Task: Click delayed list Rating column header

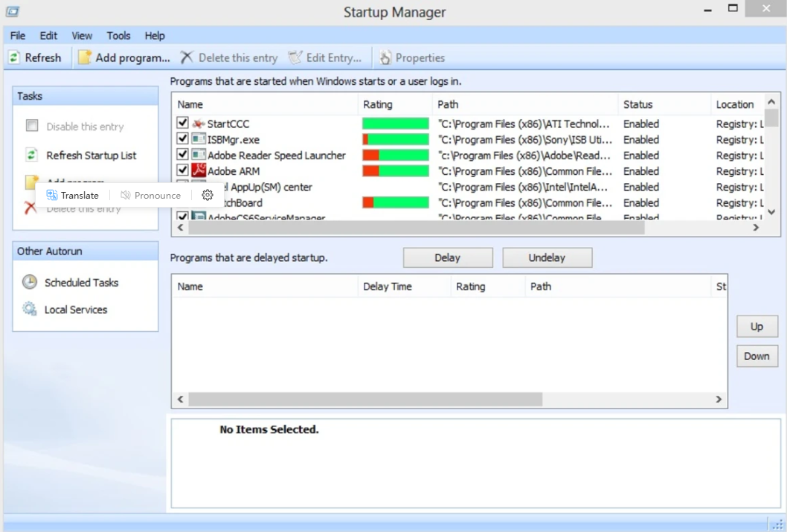Action: [488, 286]
